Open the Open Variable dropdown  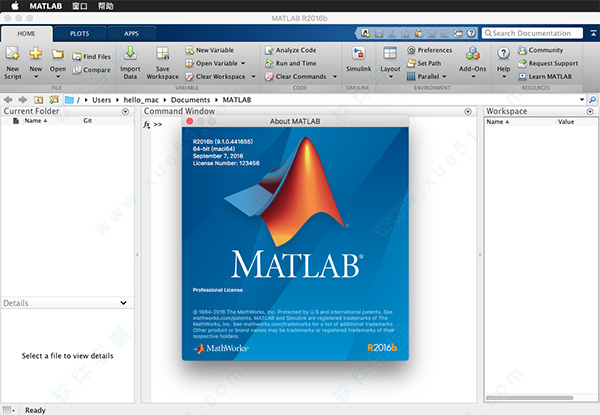click(x=243, y=63)
